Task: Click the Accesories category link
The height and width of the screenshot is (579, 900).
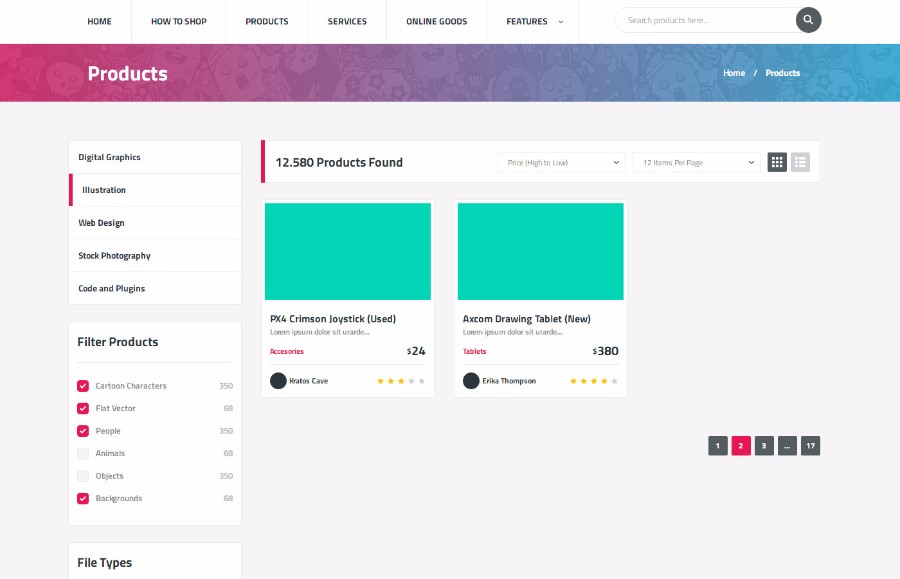Action: [287, 351]
